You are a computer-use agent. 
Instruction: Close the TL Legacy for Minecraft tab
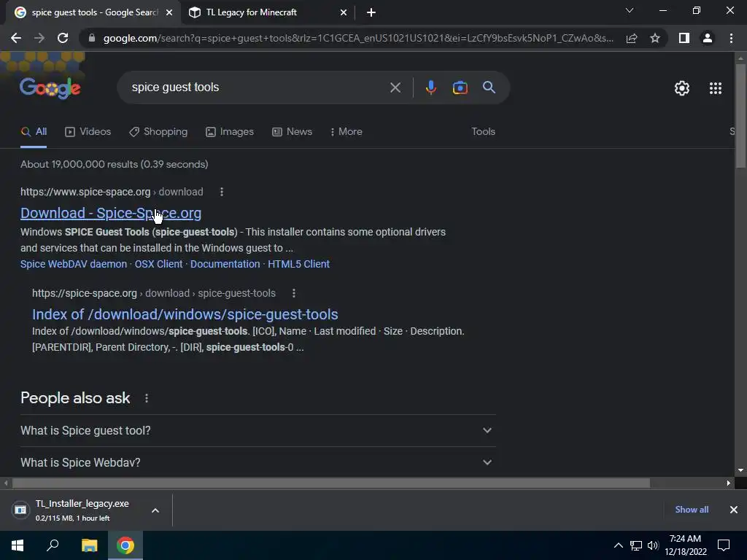coord(343,13)
